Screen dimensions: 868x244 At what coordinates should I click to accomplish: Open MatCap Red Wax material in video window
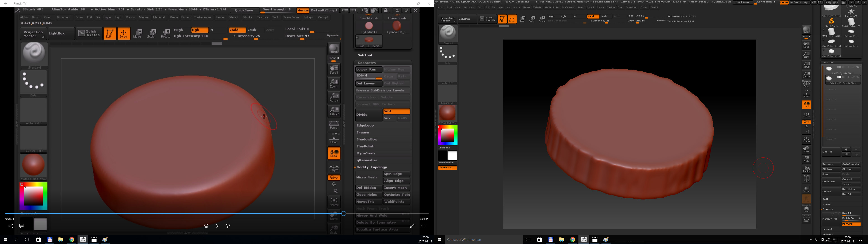[34, 167]
